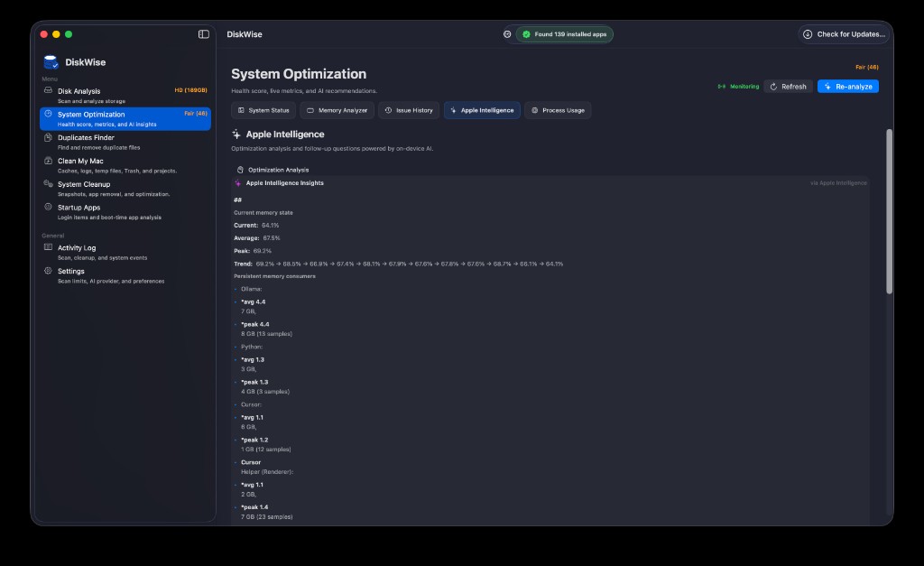The image size is (924, 566).
Task: Click the Monitoring status icon
Action: tap(722, 87)
